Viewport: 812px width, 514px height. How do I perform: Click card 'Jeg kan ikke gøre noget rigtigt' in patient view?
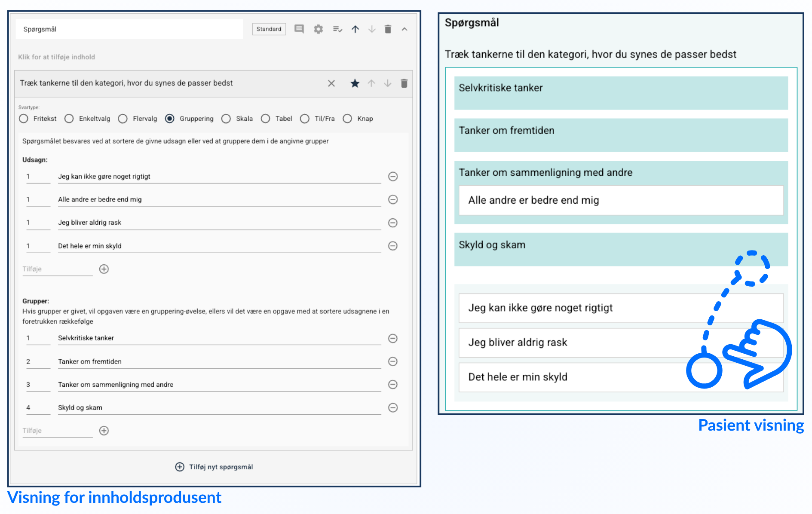point(621,308)
